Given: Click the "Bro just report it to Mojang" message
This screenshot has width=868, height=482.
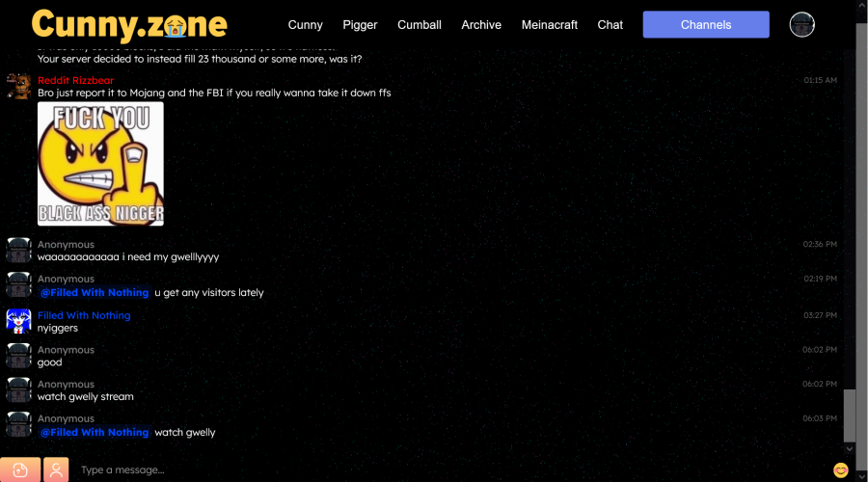Looking at the screenshot, I should pos(214,93).
